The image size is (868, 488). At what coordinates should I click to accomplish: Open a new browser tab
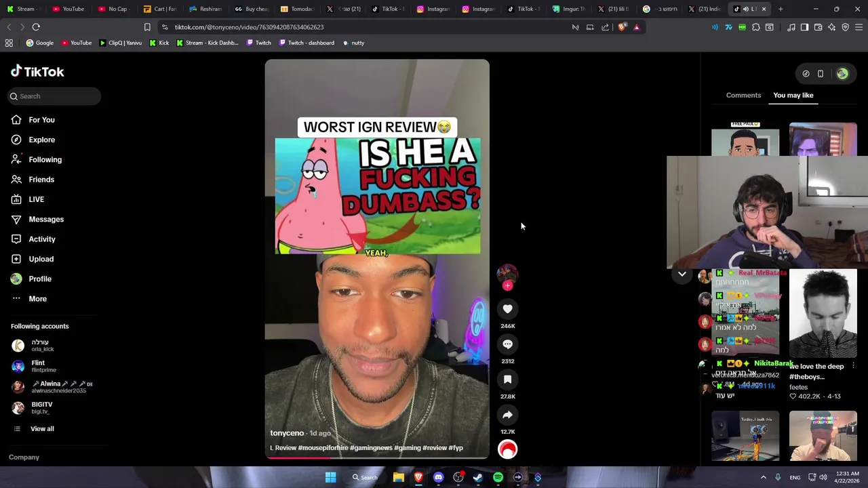tap(781, 9)
